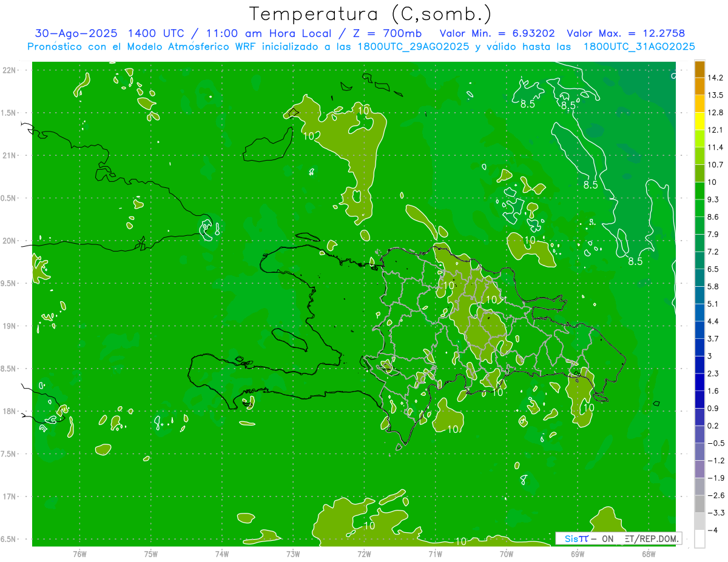This screenshot has width=728, height=562.
Task: Click the '-4' color scale value
Action: pyautogui.click(x=712, y=530)
